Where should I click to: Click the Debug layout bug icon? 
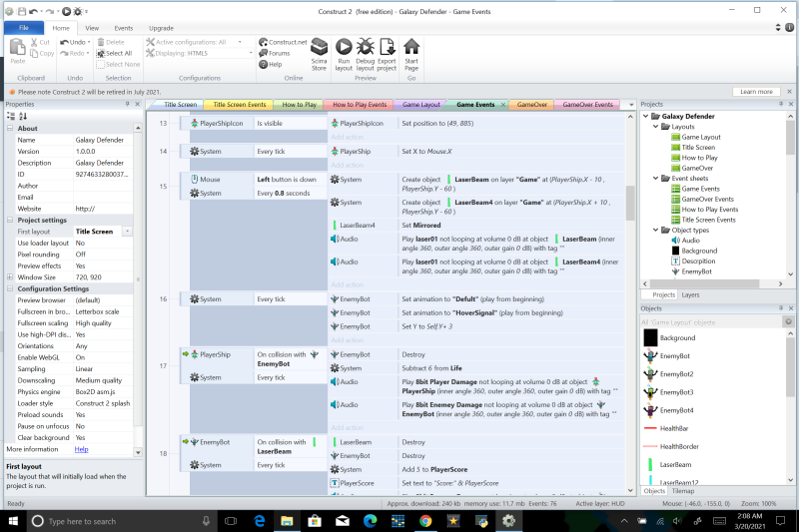pos(365,47)
